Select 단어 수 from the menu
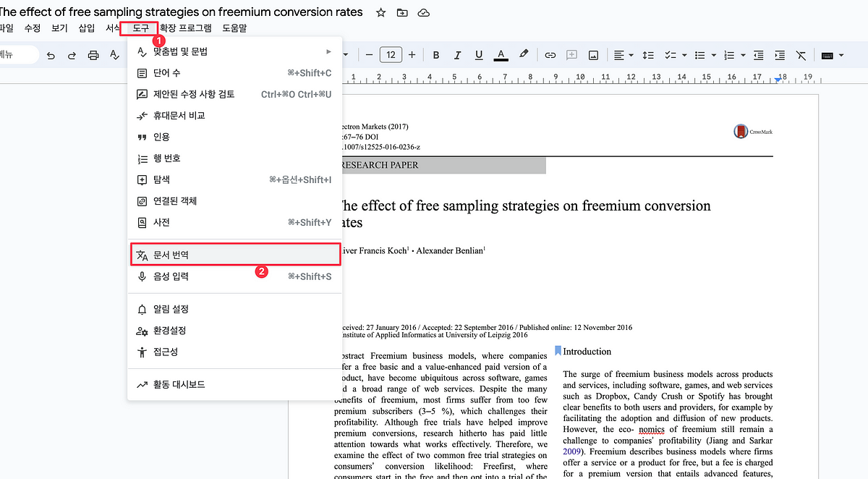 (x=233, y=73)
